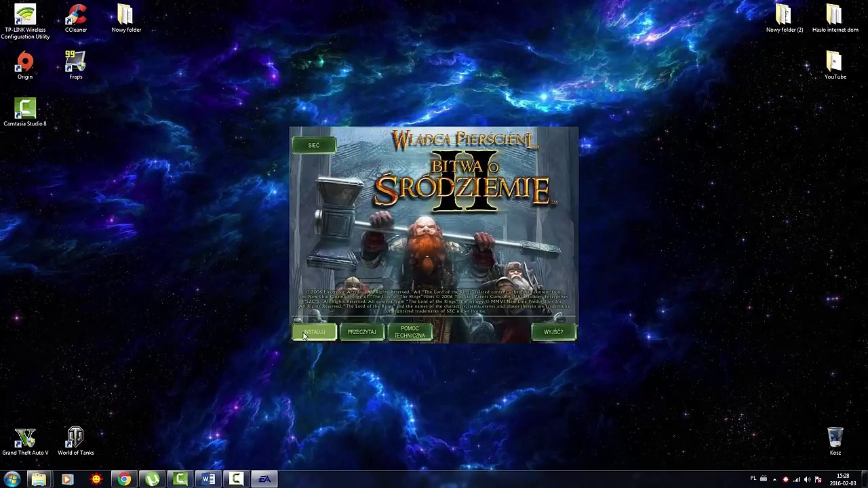
Task: Open Google Chrome from the taskbar
Action: pyautogui.click(x=124, y=479)
